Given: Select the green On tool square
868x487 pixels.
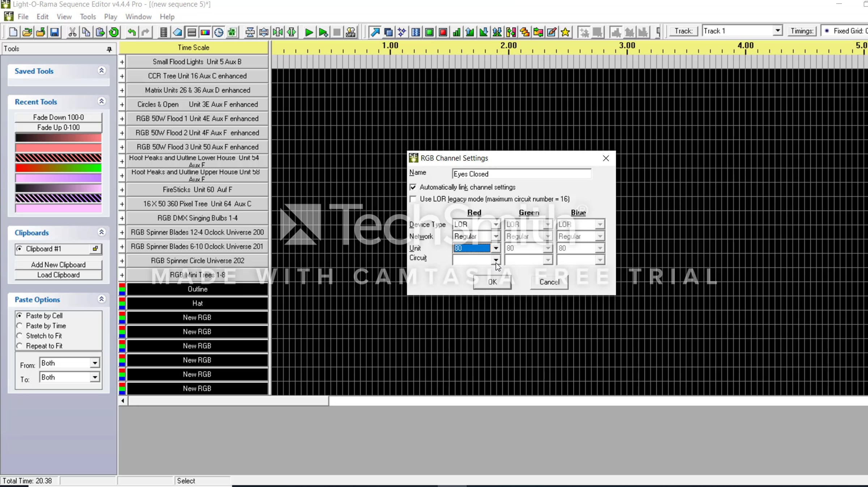Looking at the screenshot, I should 429,32.
